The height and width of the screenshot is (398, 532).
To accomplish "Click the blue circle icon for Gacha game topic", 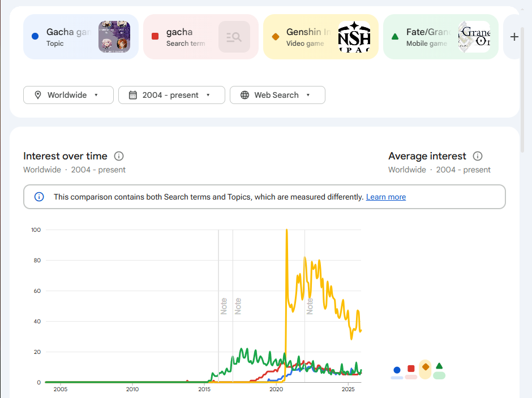I will [x=35, y=36].
